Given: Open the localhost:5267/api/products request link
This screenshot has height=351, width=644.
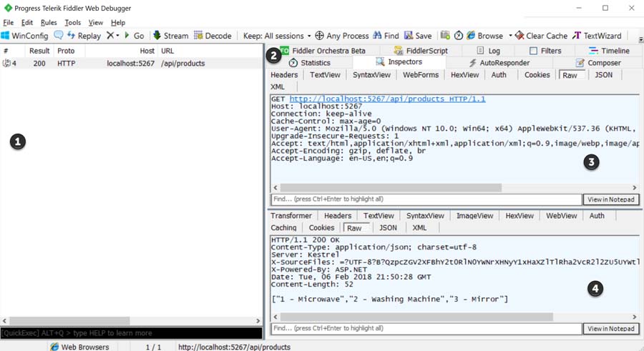Looking at the screenshot, I should [387, 99].
